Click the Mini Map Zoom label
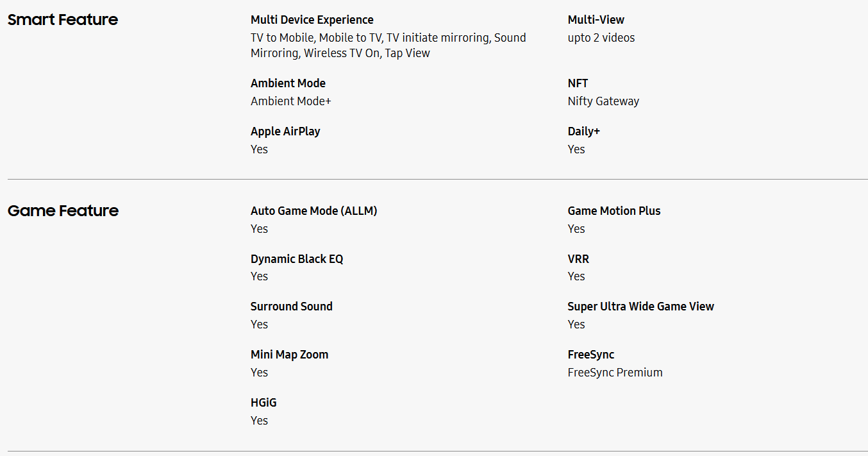The width and height of the screenshot is (868, 456). tap(289, 355)
